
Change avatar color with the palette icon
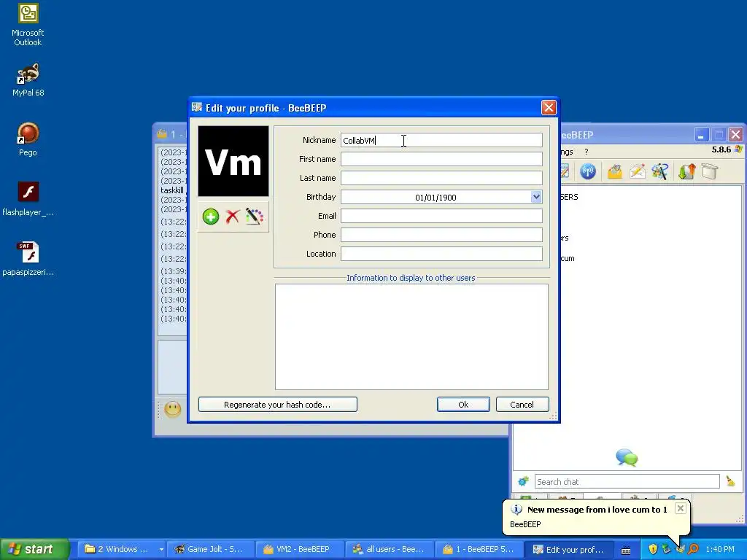(x=255, y=217)
